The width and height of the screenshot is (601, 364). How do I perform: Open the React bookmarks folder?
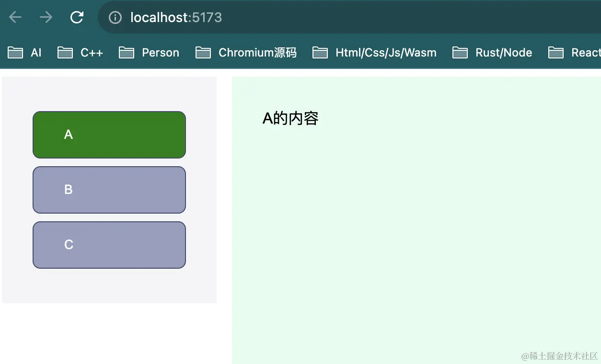575,53
